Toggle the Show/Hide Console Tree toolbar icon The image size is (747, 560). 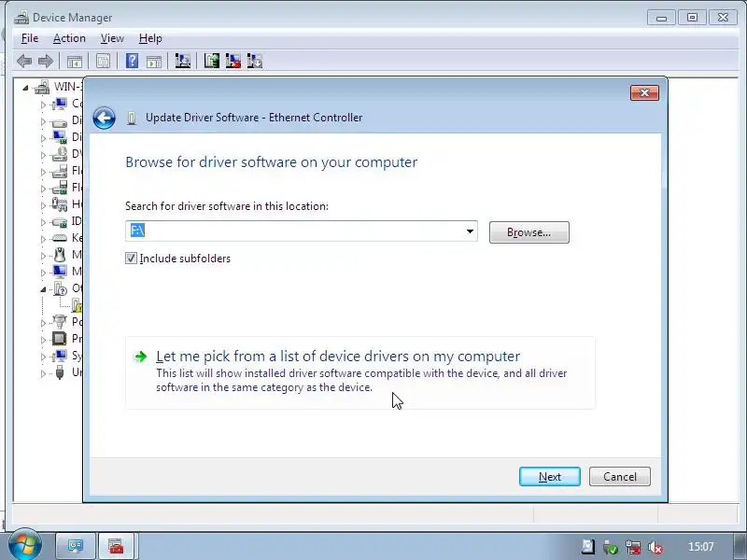click(x=75, y=61)
